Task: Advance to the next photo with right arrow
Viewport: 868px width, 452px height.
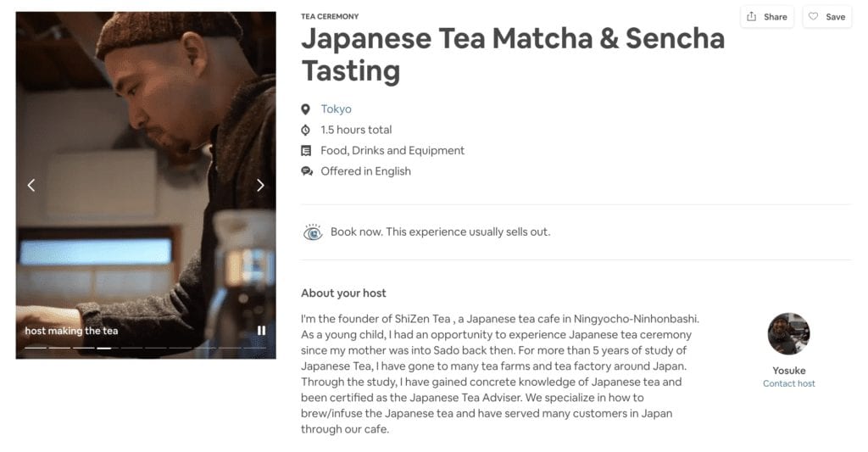Action: 260,185
